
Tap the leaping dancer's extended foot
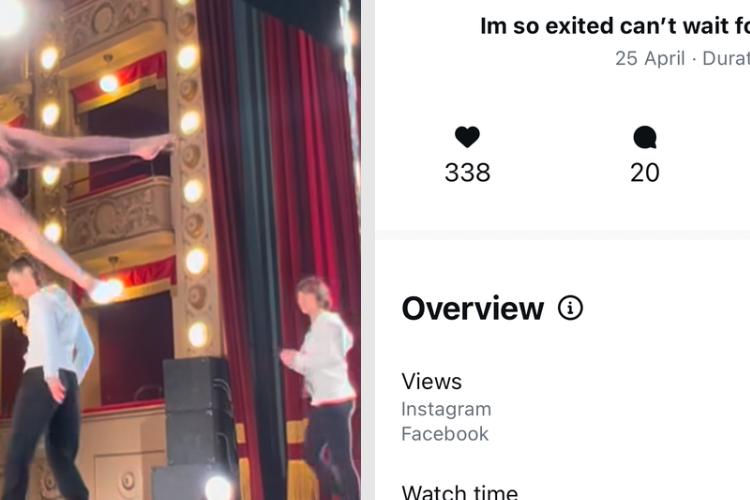(x=154, y=147)
